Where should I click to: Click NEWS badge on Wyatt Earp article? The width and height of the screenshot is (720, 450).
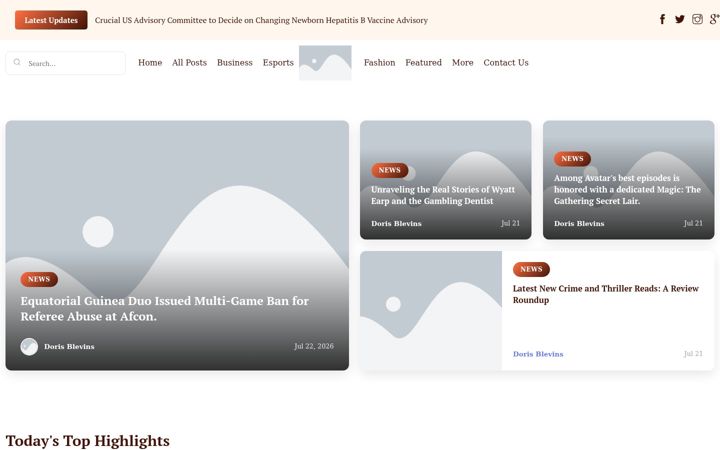(x=389, y=170)
